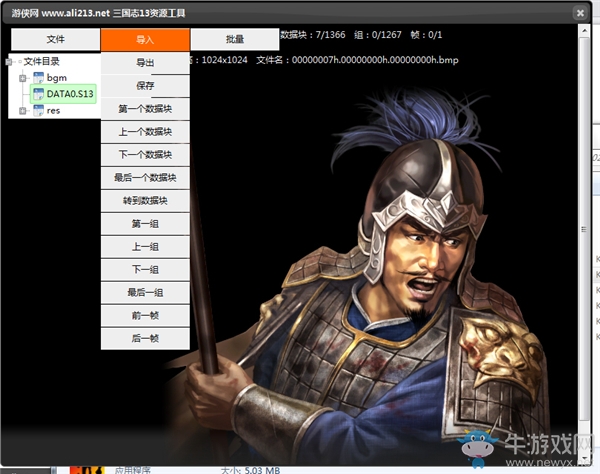Select 上一组 entry
The image size is (600, 474).
click(x=145, y=246)
